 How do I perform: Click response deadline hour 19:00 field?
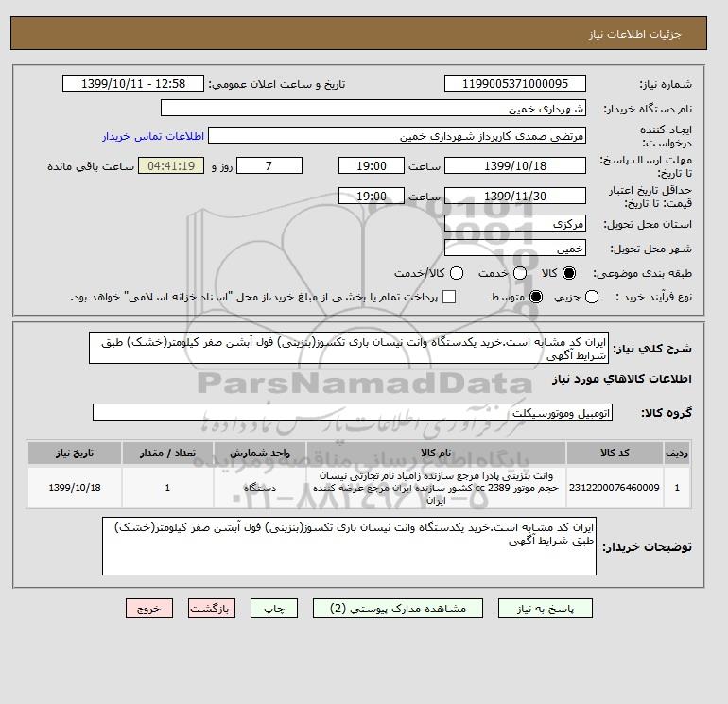372,165
